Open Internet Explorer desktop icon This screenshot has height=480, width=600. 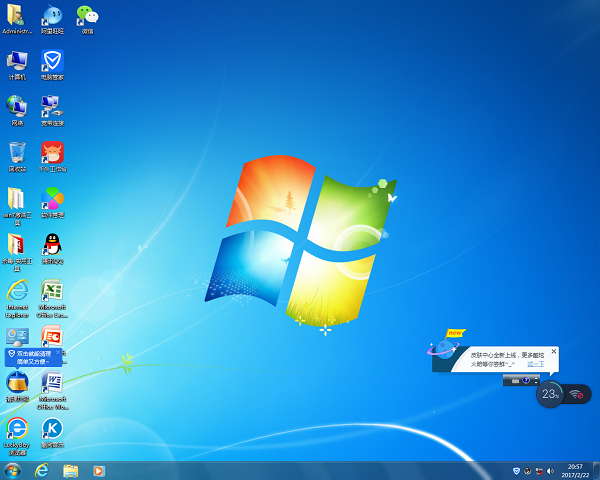click(17, 290)
